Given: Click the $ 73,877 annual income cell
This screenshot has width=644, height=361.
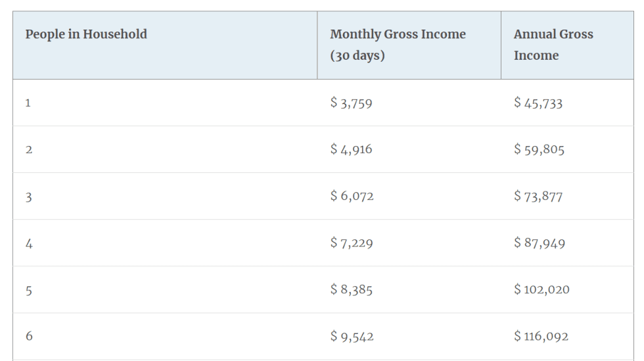Looking at the screenshot, I should [538, 196].
